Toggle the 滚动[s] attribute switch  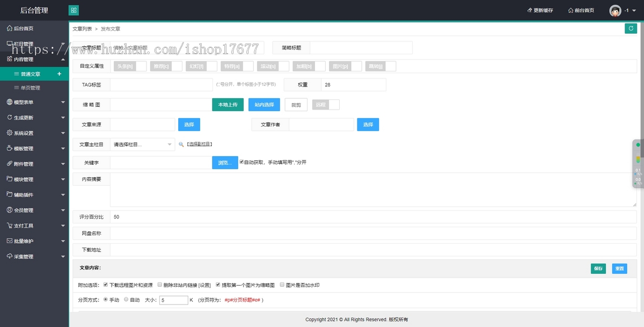273,66
